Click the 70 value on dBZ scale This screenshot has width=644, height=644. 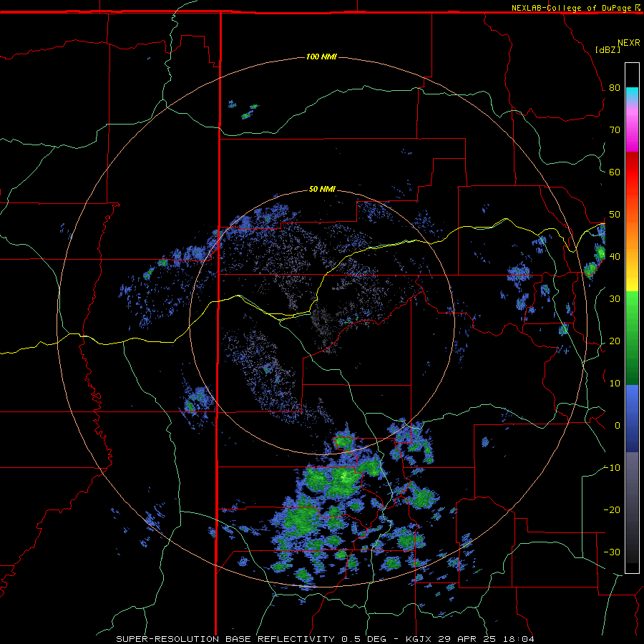pos(615,130)
